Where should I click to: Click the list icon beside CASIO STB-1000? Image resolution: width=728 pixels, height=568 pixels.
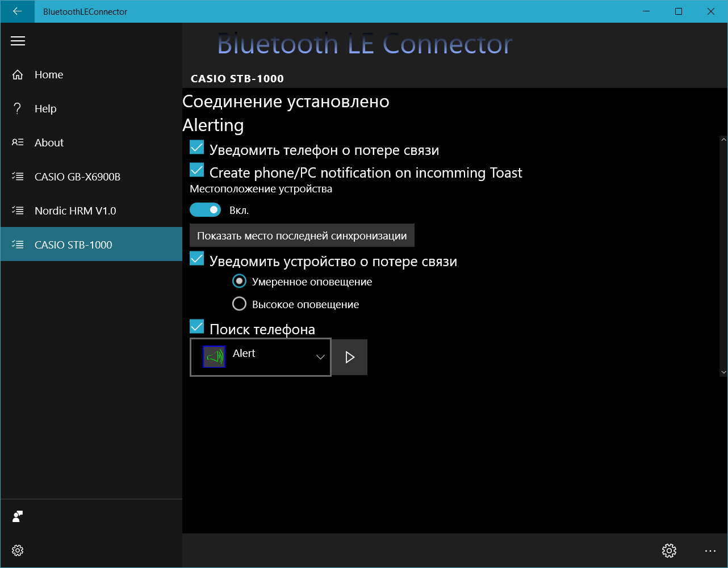pos(18,245)
